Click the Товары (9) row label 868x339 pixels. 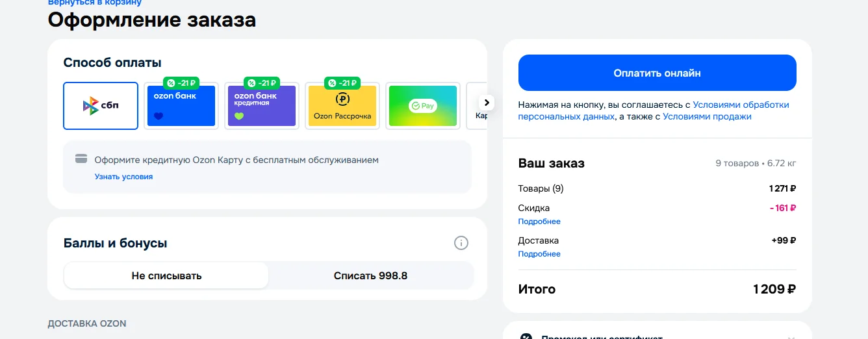point(541,189)
